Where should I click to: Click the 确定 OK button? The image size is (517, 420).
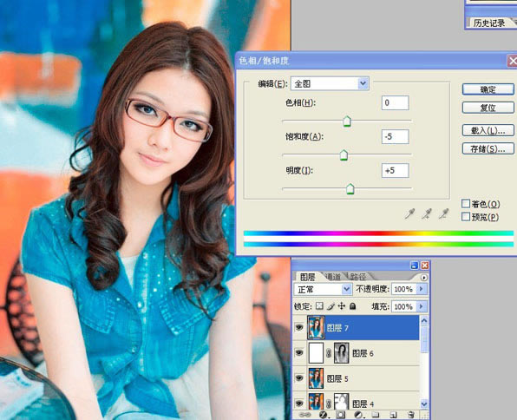click(488, 89)
